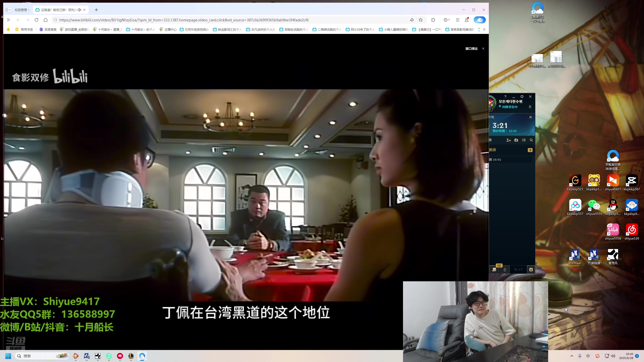Open the 10:40 clock and calendar
Viewport: 644px width, 362px height.
(x=626, y=356)
